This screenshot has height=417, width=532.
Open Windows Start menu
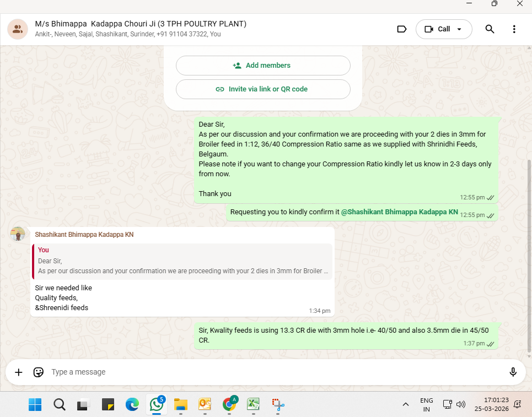coord(35,405)
